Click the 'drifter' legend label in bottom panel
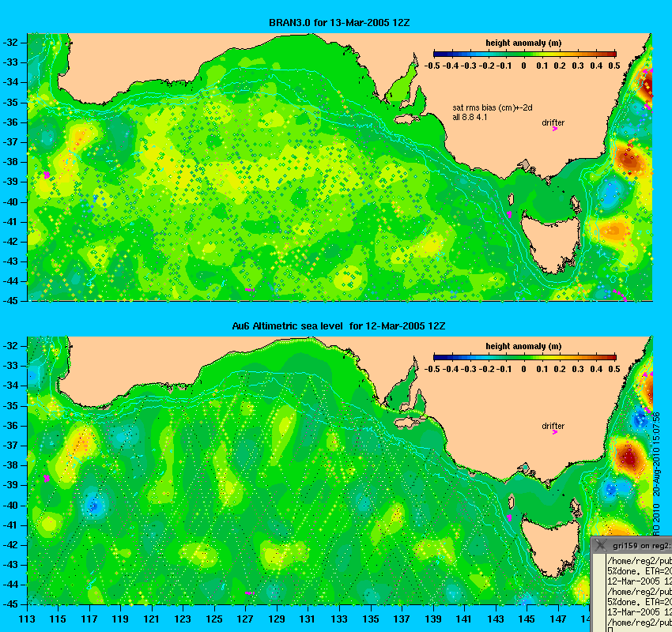The height and width of the screenshot is (632, 672). coord(553,426)
